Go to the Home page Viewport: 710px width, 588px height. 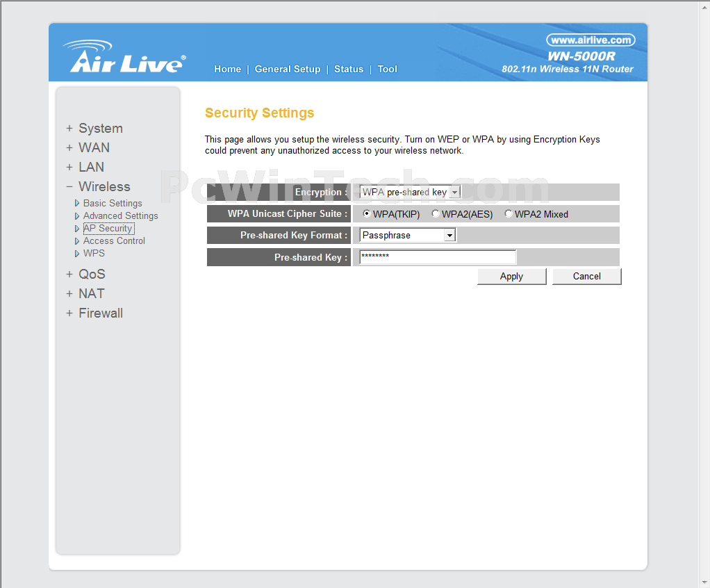pyautogui.click(x=227, y=69)
